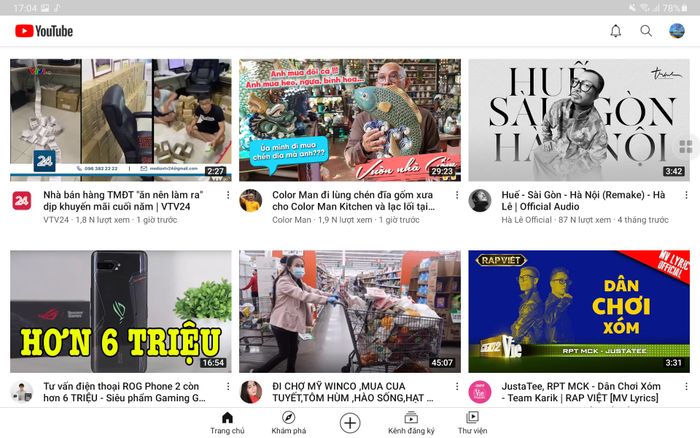This screenshot has width=700, height=438.
Task: Open more options for VTV24 video
Action: (x=228, y=195)
